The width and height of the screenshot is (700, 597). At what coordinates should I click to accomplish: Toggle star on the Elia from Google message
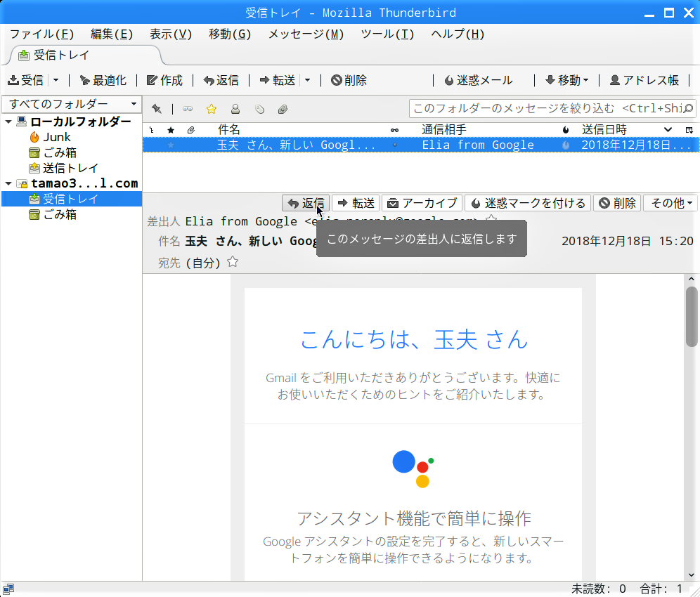[x=171, y=145]
